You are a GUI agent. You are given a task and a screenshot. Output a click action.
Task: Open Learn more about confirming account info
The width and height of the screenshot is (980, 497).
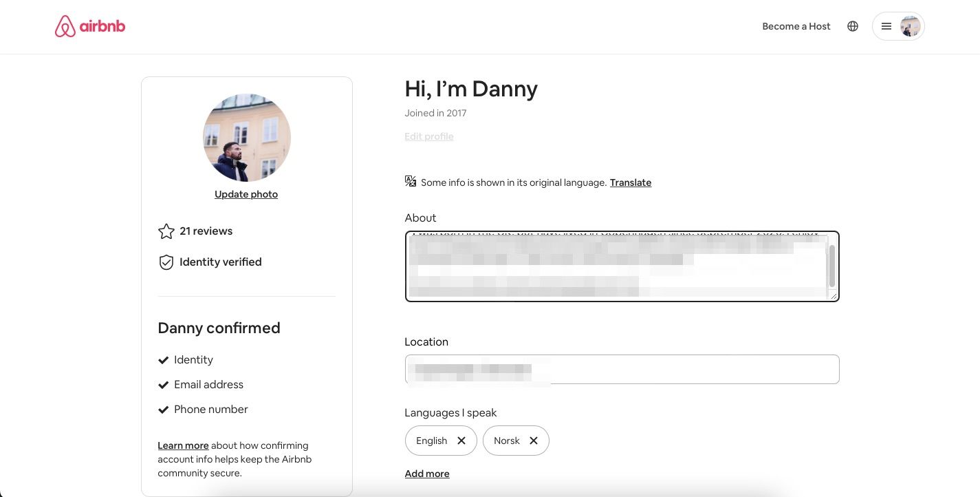coord(182,445)
